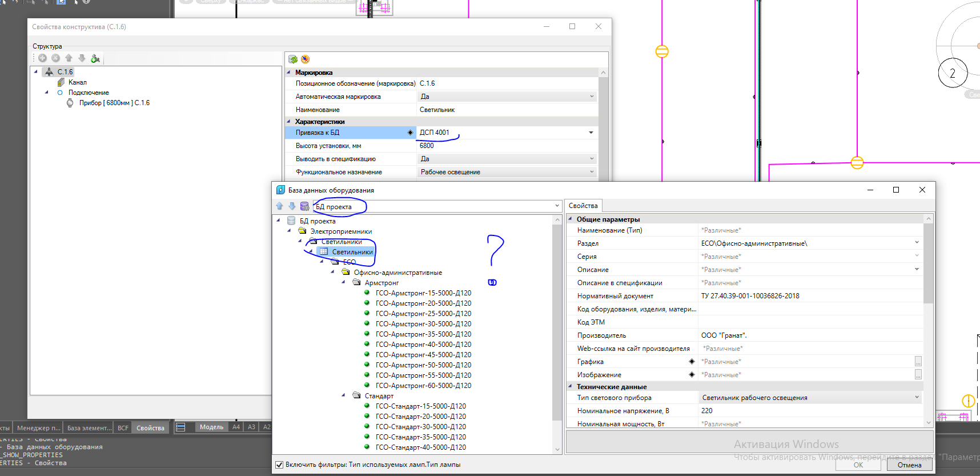Click the Электроприемники folder icon
The width and height of the screenshot is (980, 476).
(302, 231)
